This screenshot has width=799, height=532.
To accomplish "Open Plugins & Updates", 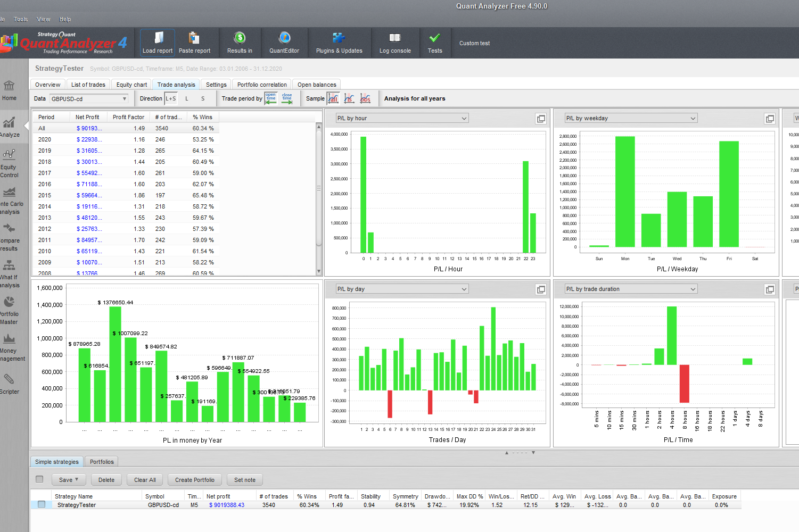I will [x=339, y=43].
